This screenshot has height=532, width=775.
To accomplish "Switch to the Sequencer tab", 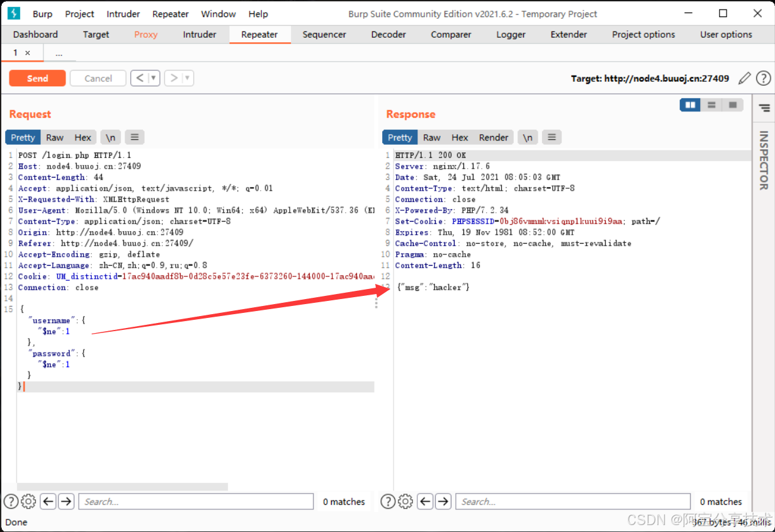I will (324, 35).
